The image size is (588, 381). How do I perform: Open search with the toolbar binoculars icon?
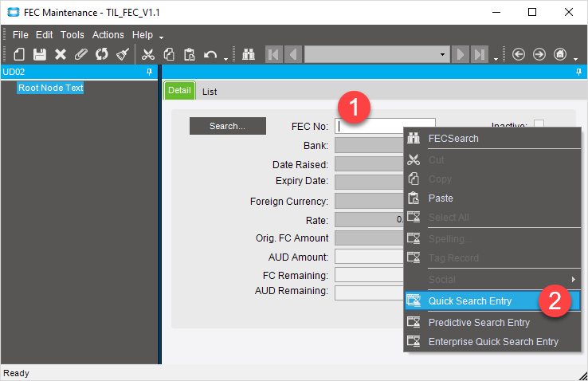click(249, 54)
